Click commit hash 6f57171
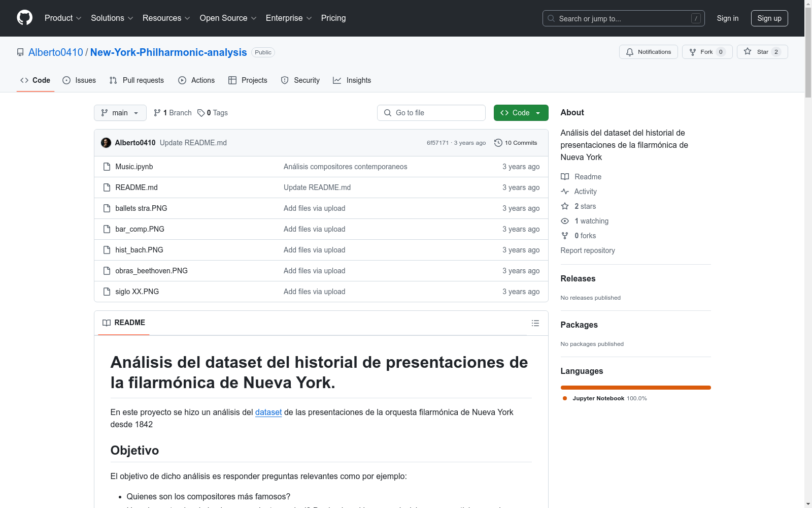812x508 pixels. pyautogui.click(x=438, y=143)
